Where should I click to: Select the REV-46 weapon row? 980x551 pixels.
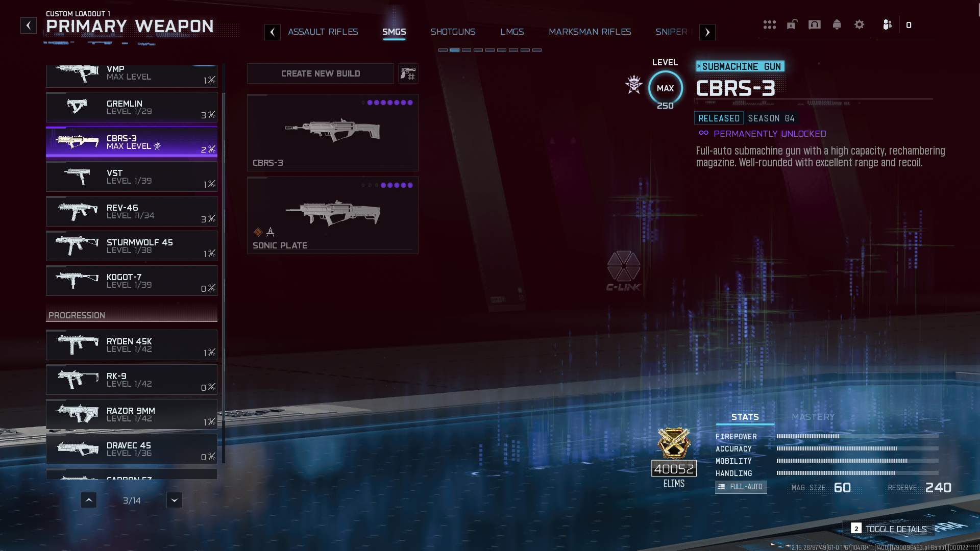[132, 212]
